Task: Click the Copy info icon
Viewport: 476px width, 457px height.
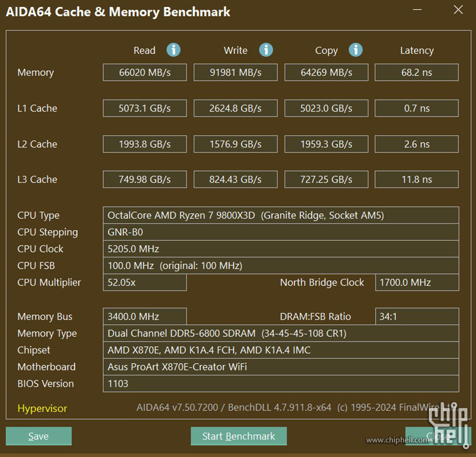Action: click(356, 50)
